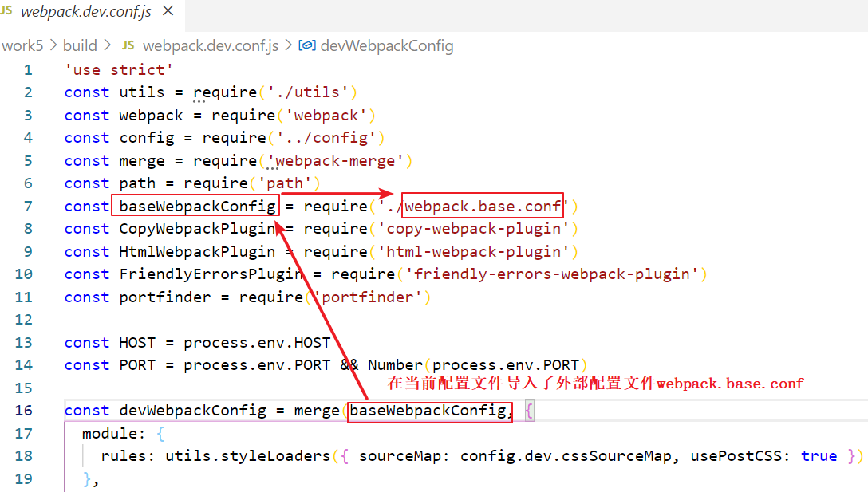Click process.env.HOST on line 13

(x=257, y=343)
